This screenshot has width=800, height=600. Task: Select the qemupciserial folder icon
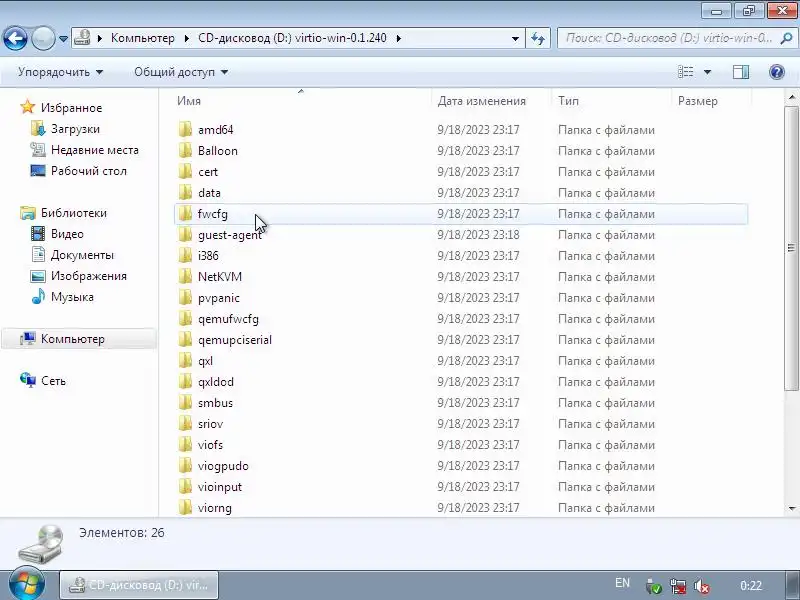tap(186, 339)
